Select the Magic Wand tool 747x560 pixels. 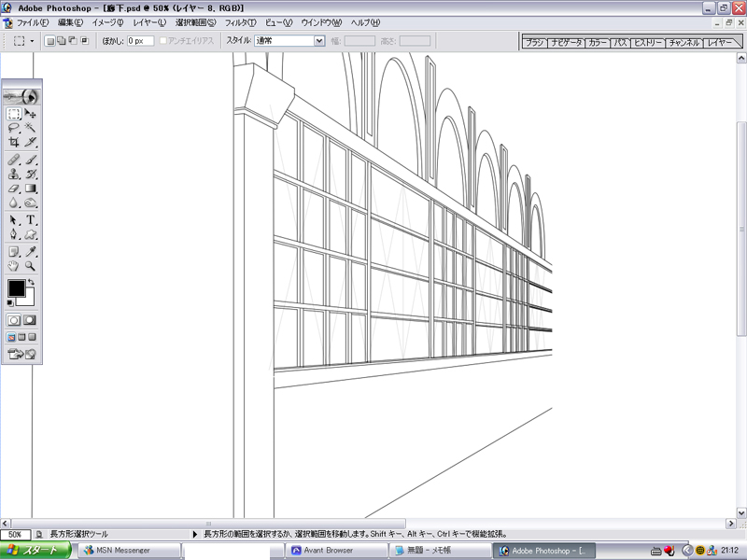pos(30,128)
